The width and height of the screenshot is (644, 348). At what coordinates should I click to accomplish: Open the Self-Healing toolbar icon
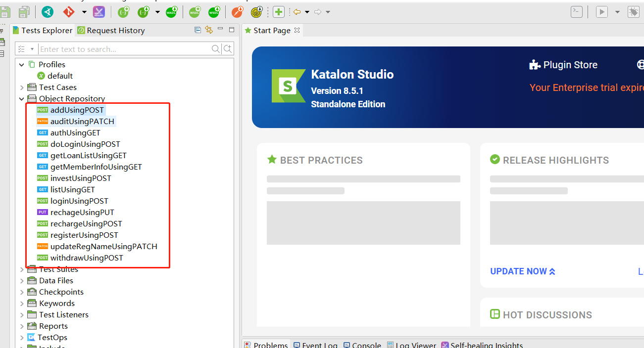pyautogui.click(x=99, y=12)
